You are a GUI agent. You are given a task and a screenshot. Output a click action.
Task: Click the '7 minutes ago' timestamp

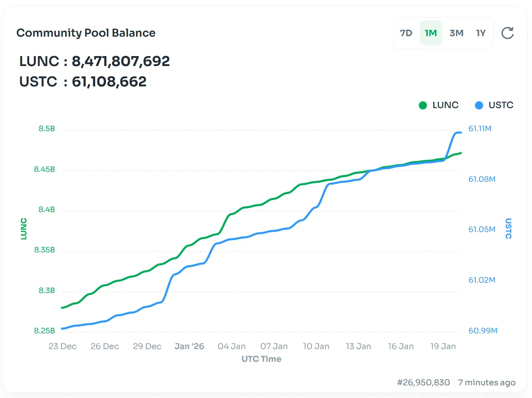(487, 383)
